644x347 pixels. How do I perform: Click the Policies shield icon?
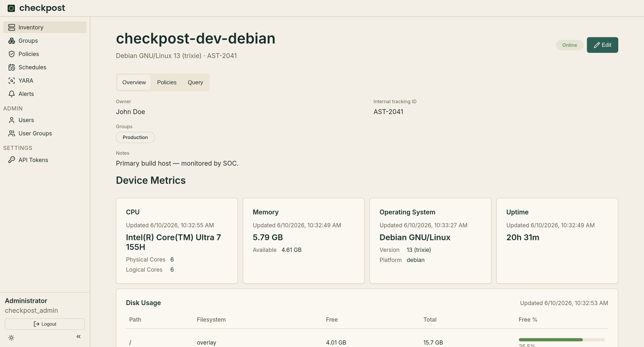click(x=11, y=54)
